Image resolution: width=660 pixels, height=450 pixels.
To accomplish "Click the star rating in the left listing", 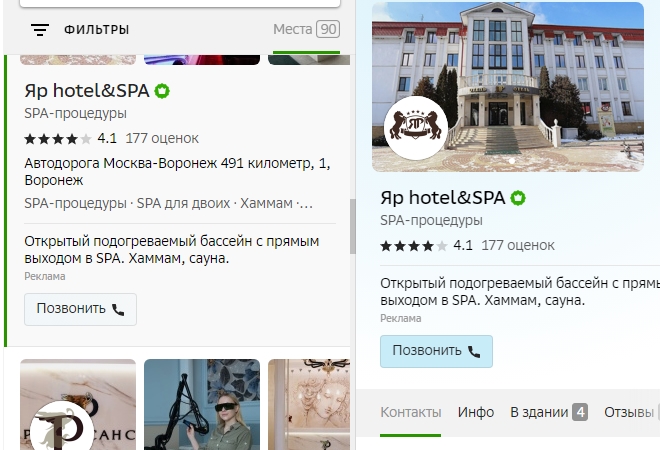I will pyautogui.click(x=58, y=138).
